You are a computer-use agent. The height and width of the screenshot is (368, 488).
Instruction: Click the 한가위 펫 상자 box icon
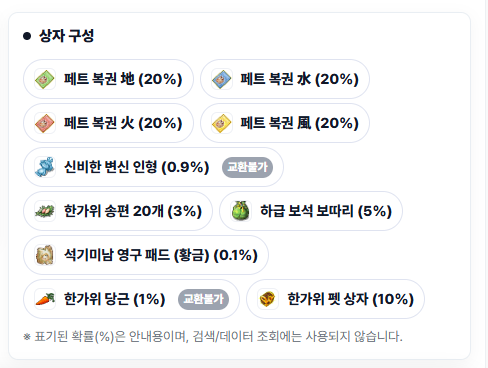coord(268,299)
